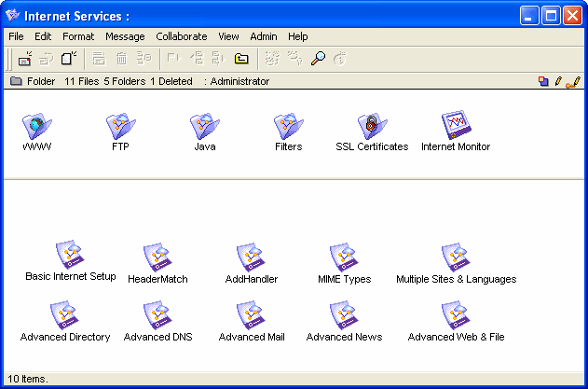Viewport: 588px width, 389px height.
Task: Open the MIME Types document
Action: (x=344, y=263)
